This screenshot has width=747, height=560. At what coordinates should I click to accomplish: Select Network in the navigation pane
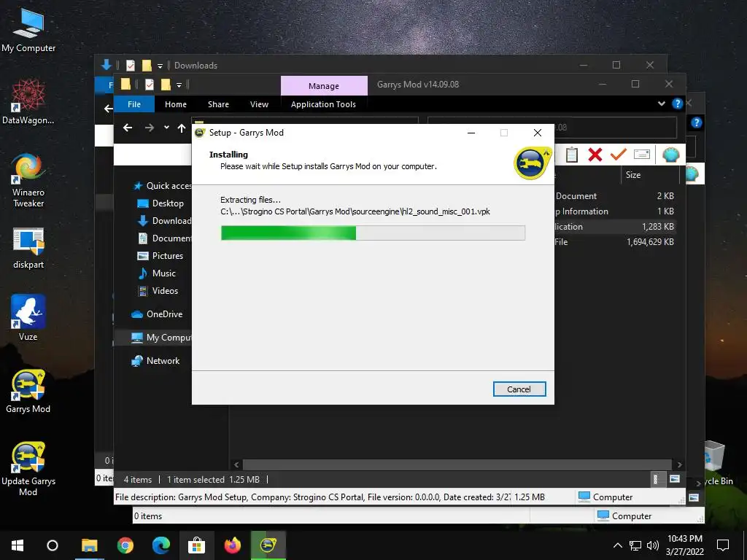156,361
